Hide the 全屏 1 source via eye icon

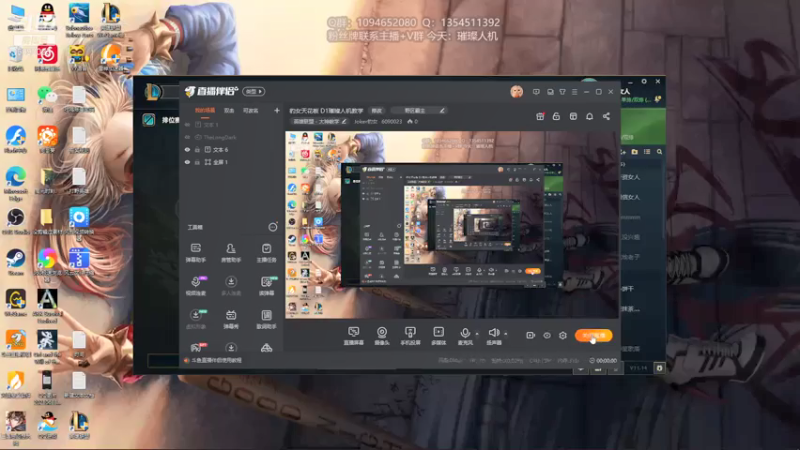187,162
